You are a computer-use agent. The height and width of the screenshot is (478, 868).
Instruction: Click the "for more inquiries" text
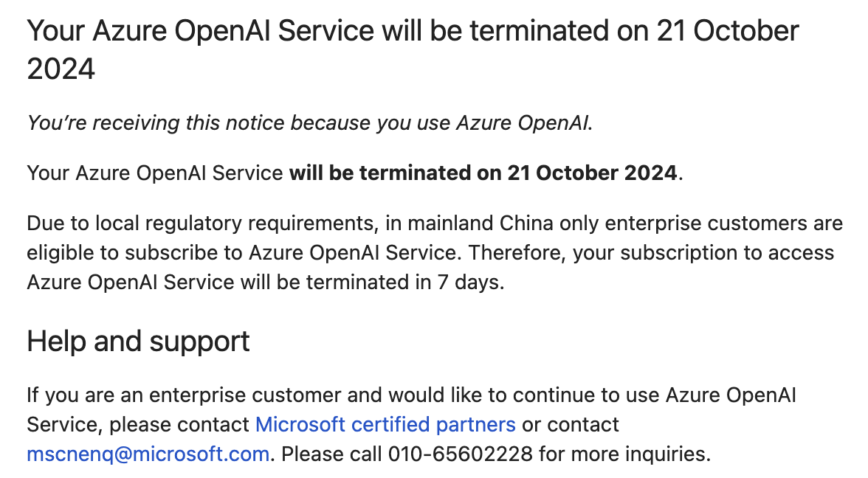623,454
